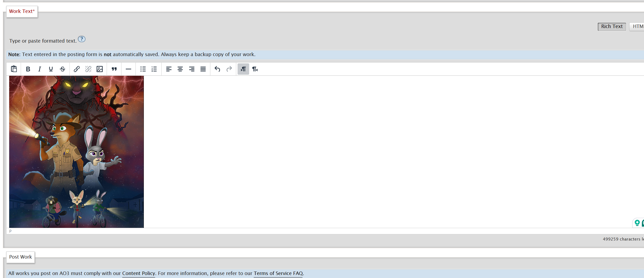Switch to right-to-left text direction
Image resolution: width=644 pixels, height=278 pixels.
(x=255, y=69)
